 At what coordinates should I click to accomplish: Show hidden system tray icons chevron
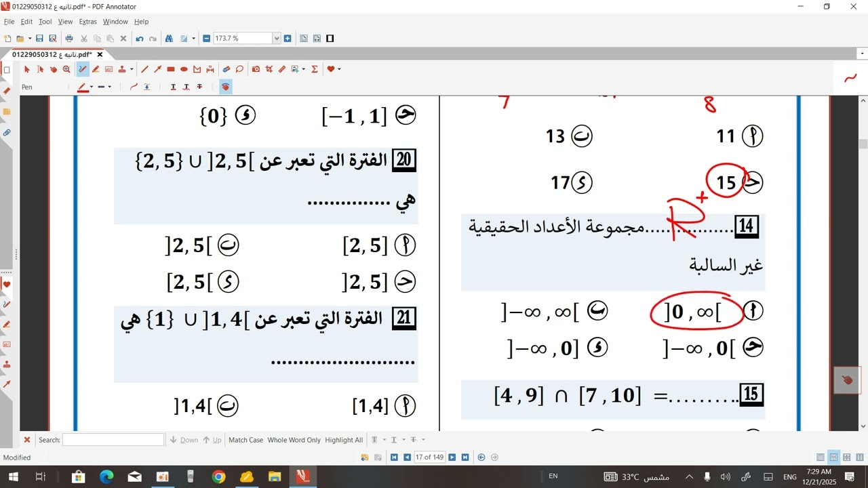click(x=690, y=476)
